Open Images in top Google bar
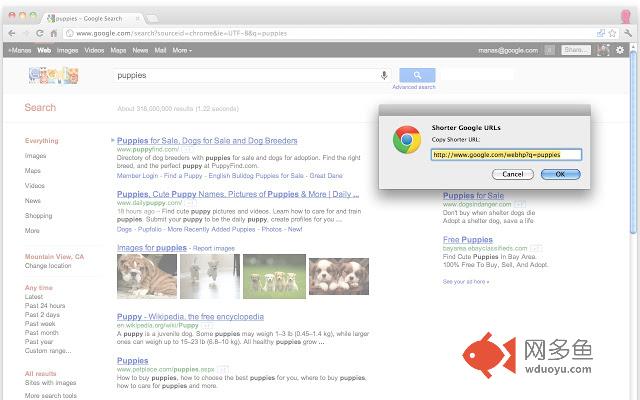 (x=67, y=50)
